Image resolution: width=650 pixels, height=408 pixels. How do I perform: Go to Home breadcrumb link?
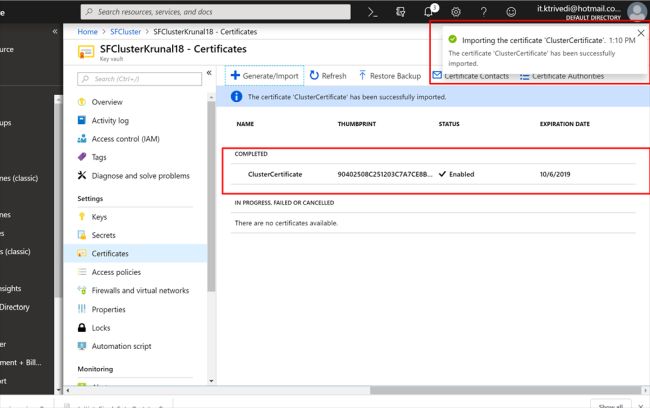pos(87,32)
